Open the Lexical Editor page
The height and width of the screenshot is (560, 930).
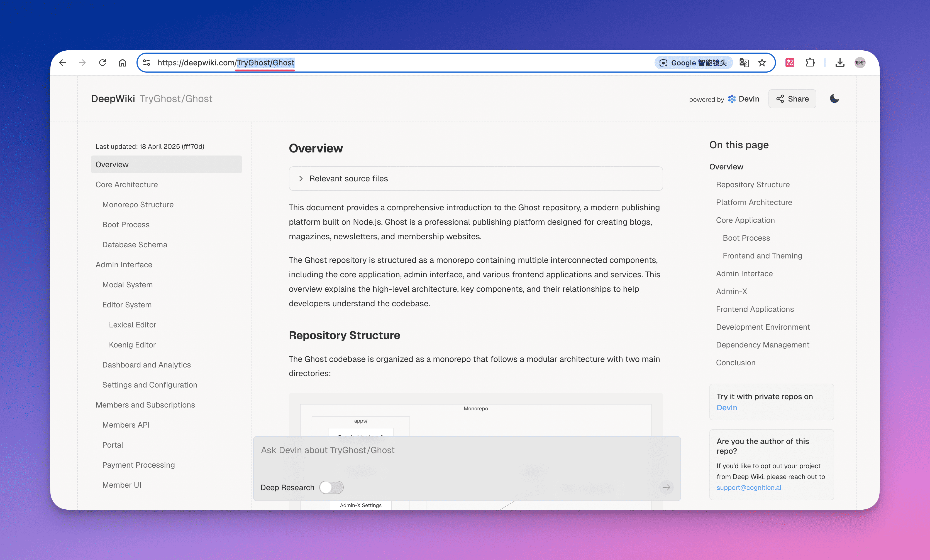(x=133, y=324)
